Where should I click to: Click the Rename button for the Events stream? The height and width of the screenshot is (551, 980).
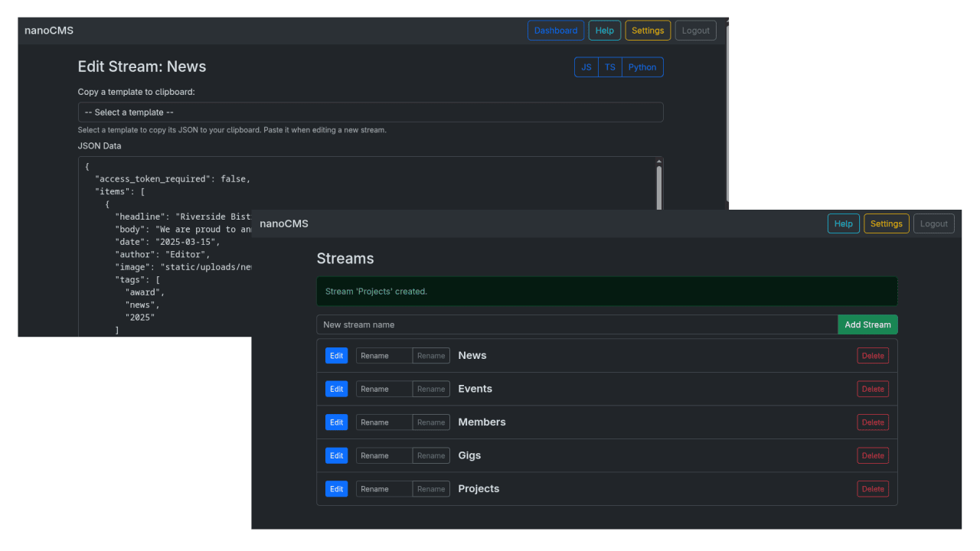[432, 389]
